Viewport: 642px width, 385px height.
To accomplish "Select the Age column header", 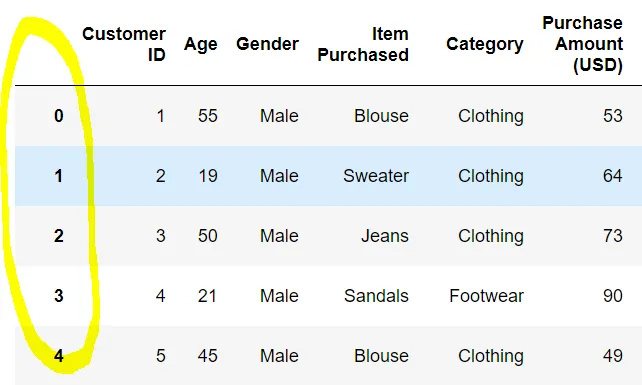I will pyautogui.click(x=201, y=44).
